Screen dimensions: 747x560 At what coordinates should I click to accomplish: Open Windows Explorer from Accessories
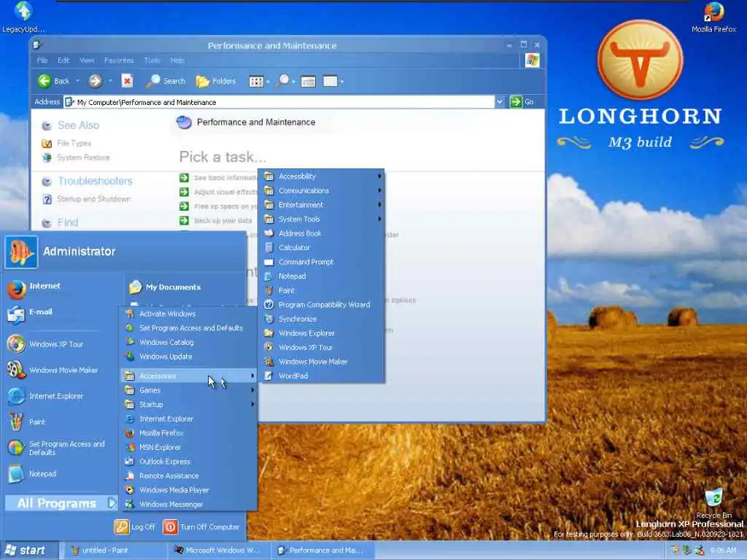coord(322,333)
